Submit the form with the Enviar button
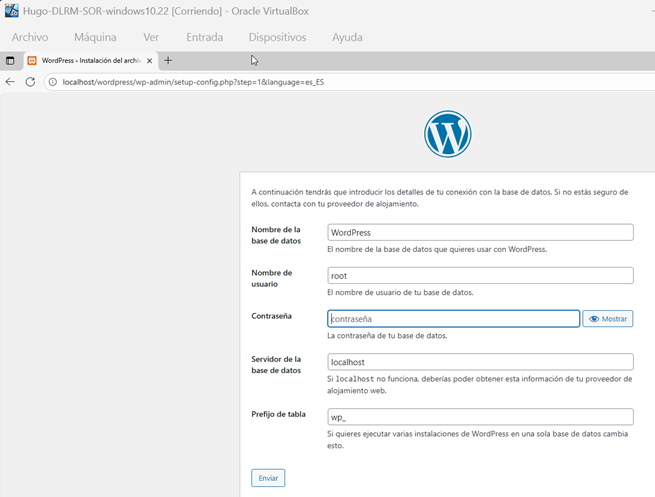This screenshot has width=655, height=497. 268,478
